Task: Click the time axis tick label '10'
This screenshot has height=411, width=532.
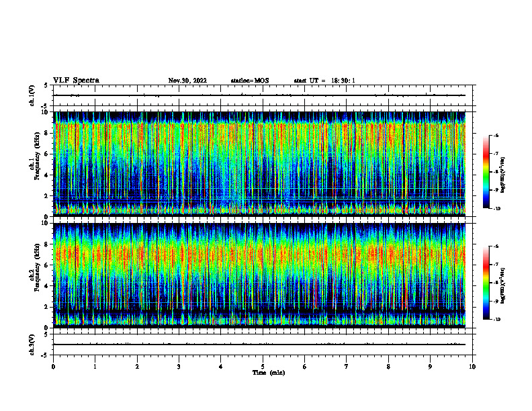Action: pyautogui.click(x=472, y=367)
